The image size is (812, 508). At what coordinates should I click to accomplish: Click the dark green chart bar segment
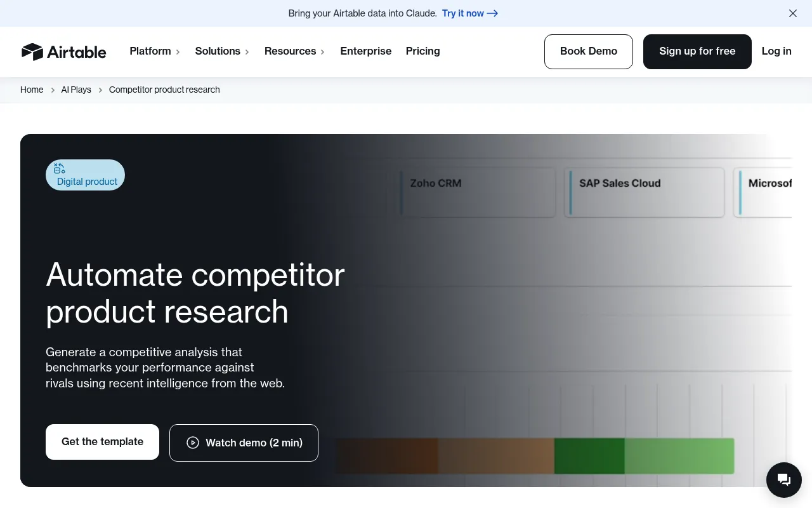(589, 456)
